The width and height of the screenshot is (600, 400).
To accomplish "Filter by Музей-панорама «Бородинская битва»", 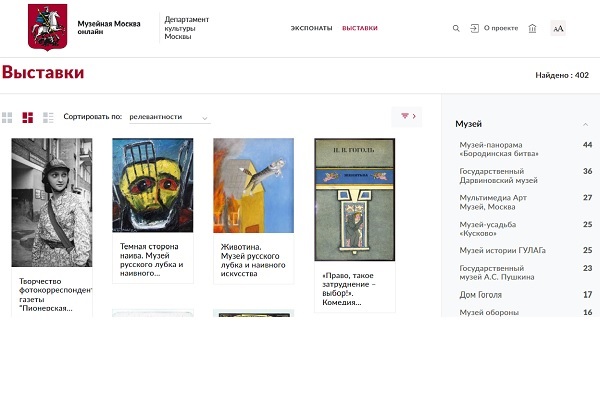I will pyautogui.click(x=499, y=149).
